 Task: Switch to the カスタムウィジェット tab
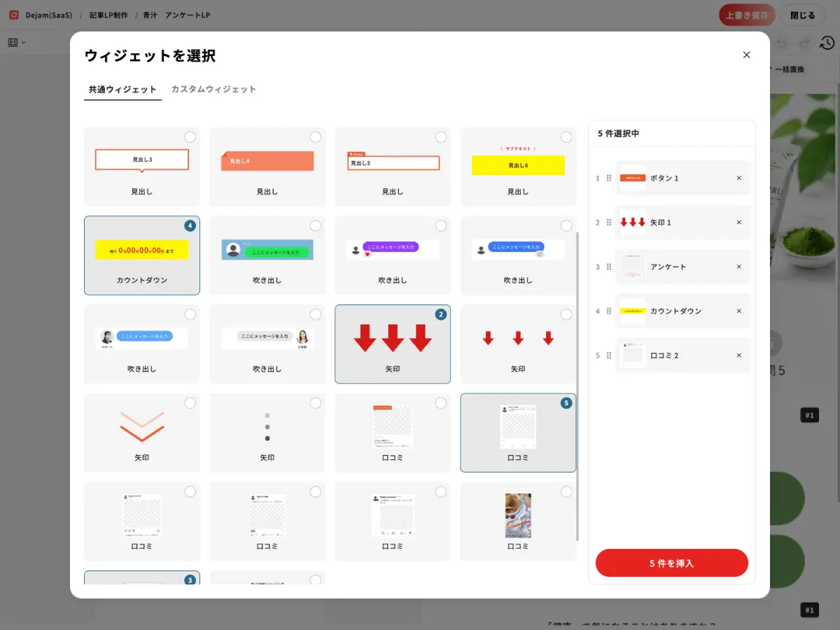pyautogui.click(x=213, y=90)
